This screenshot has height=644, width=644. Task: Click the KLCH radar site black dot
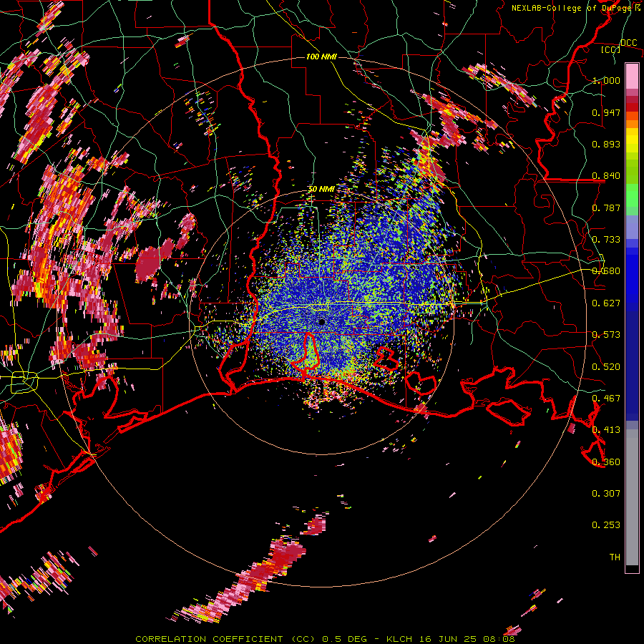(322, 322)
